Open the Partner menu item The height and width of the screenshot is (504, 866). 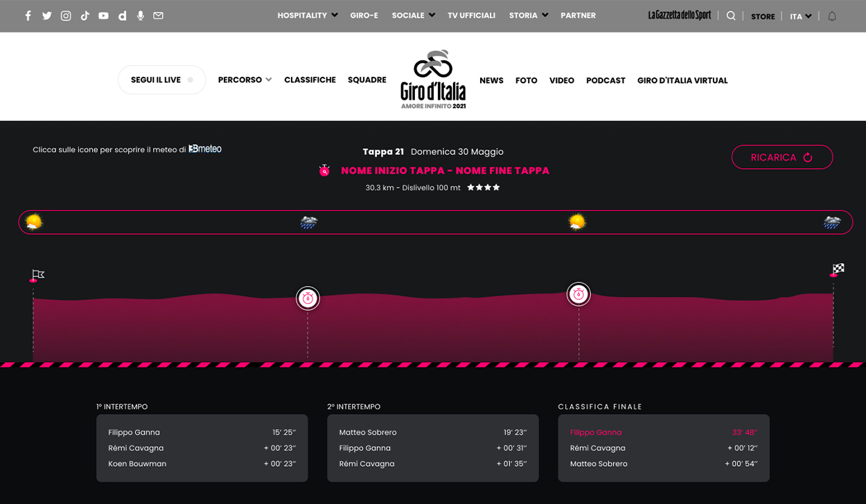pyautogui.click(x=578, y=15)
